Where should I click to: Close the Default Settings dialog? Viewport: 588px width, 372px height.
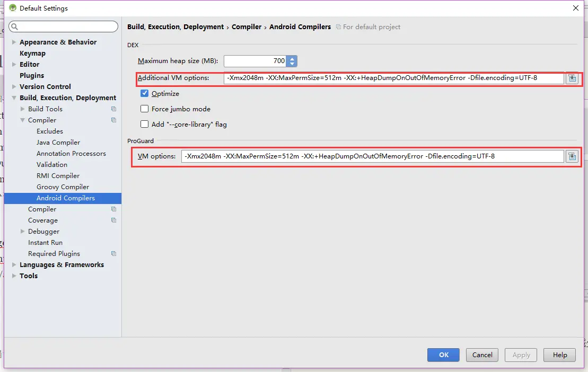point(576,8)
